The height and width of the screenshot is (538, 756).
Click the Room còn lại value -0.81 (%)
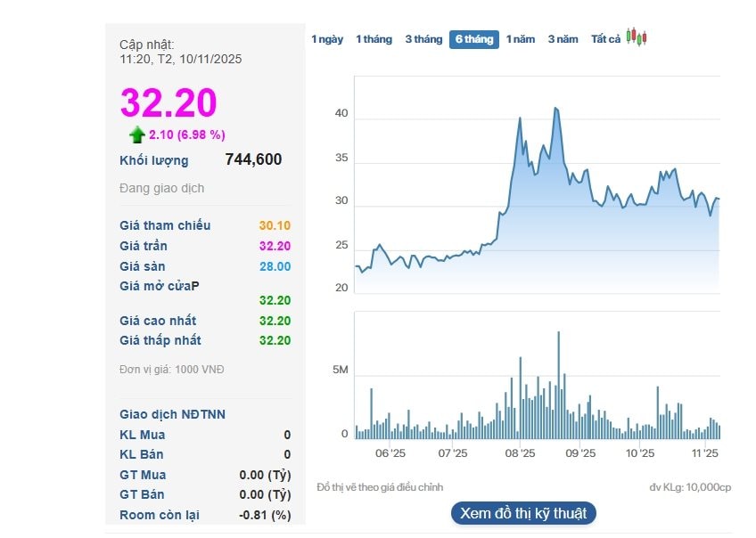point(266,515)
